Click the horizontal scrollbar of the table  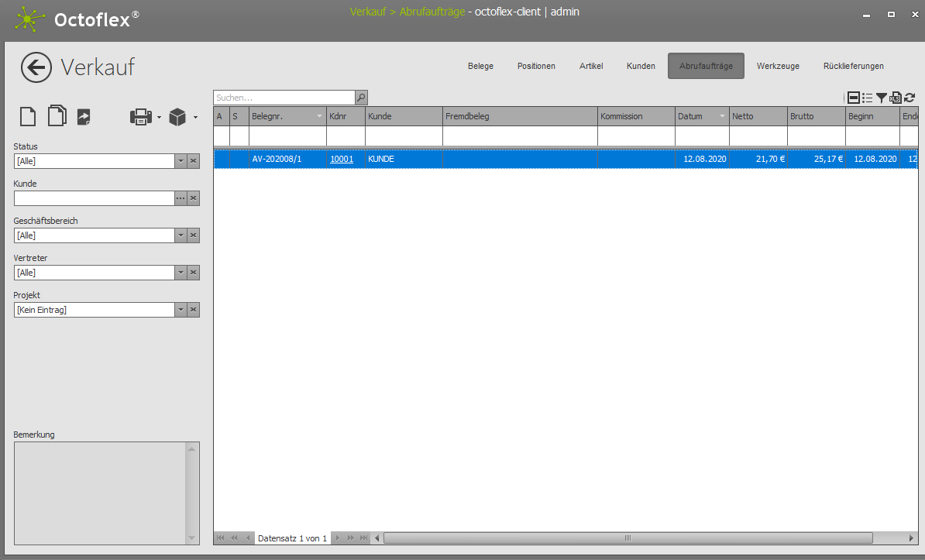(628, 538)
